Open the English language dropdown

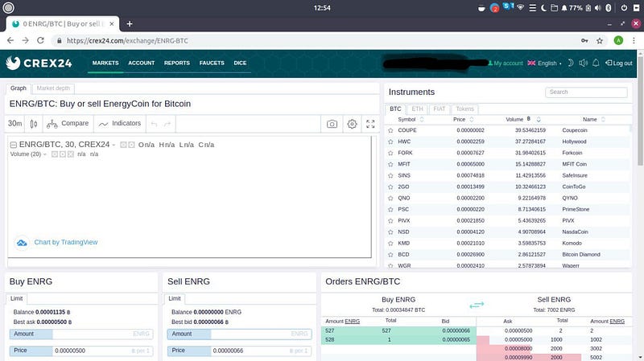point(545,64)
